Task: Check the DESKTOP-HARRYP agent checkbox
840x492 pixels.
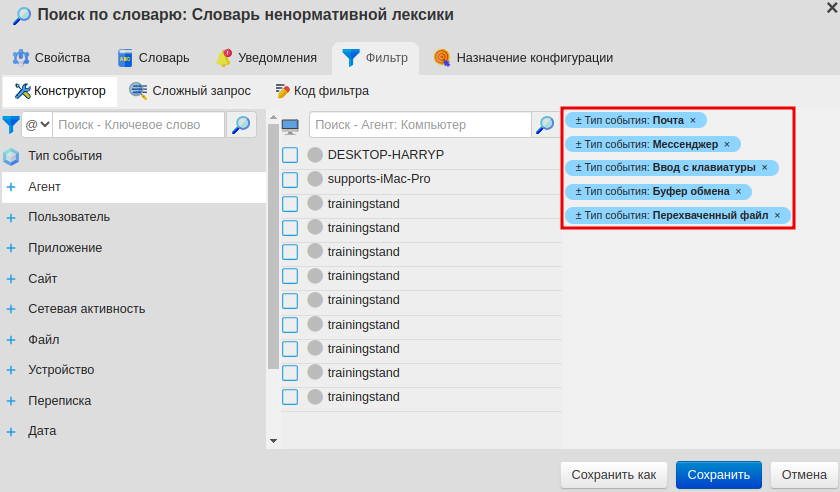Action: tap(290, 155)
